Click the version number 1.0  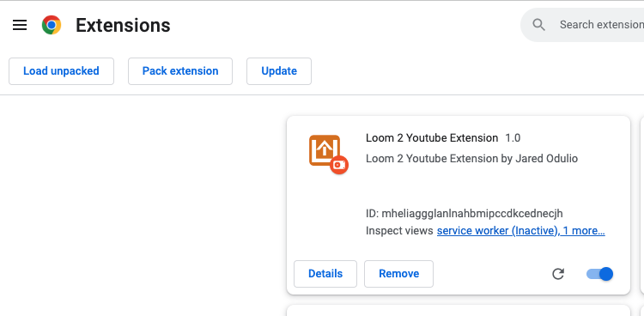click(x=513, y=138)
